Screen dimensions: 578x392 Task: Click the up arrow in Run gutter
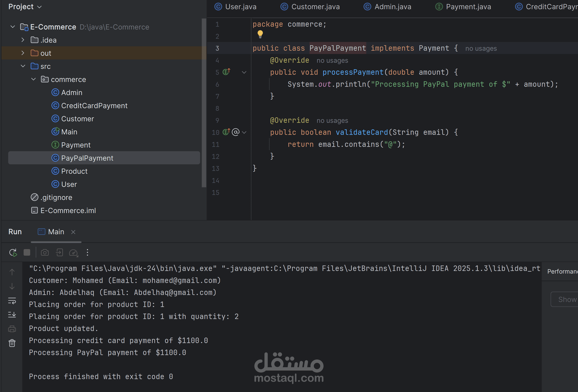click(x=12, y=272)
